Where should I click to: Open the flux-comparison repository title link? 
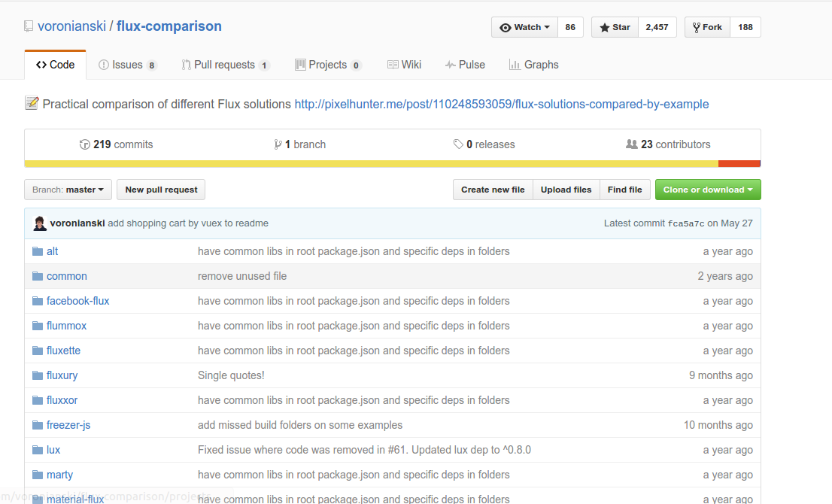(169, 26)
